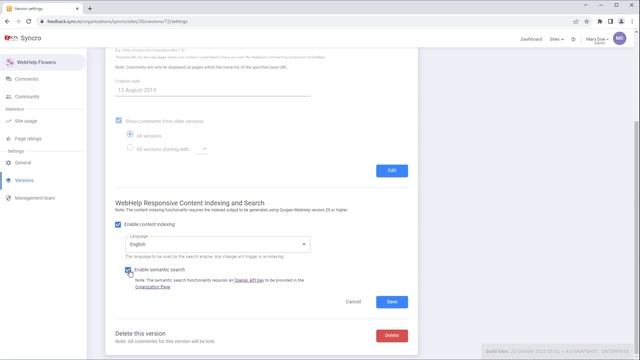640x360 pixels.
Task: Click Cancel next to Save
Action: coord(353,302)
